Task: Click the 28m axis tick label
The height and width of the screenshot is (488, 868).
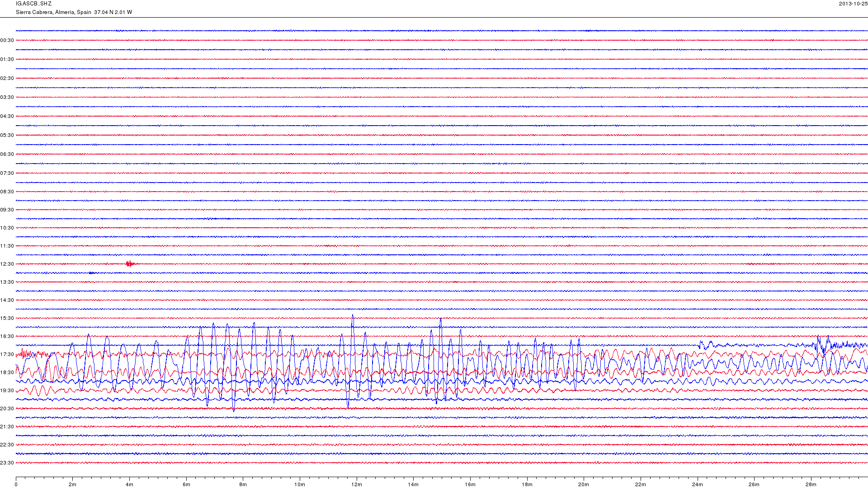Action: (811, 485)
